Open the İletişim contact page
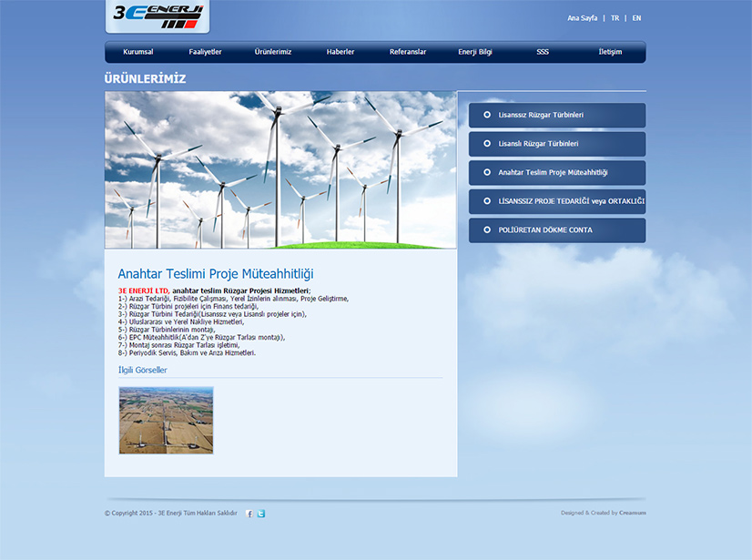The height and width of the screenshot is (560, 752). click(610, 52)
